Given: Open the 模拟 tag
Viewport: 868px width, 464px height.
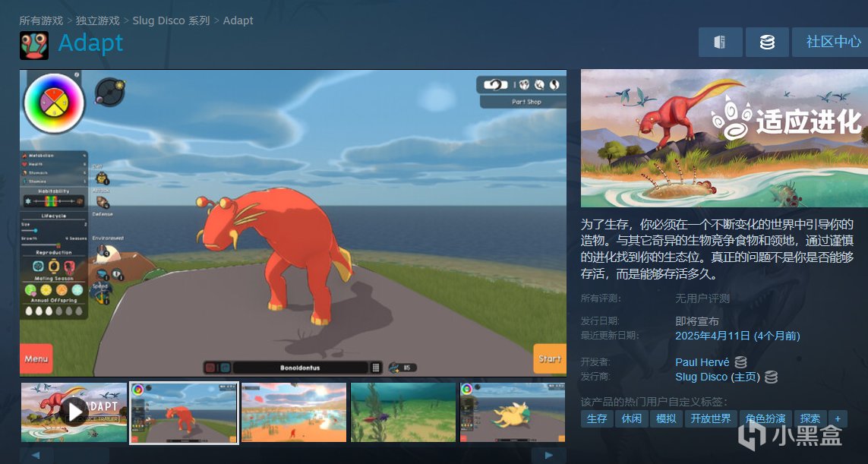Looking at the screenshot, I should tap(666, 418).
